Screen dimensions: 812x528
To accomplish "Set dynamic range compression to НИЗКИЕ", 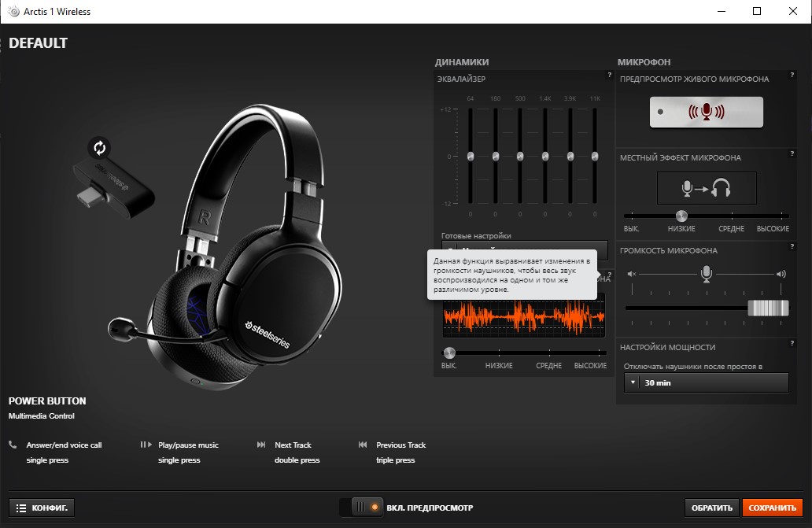I will pos(499,365).
